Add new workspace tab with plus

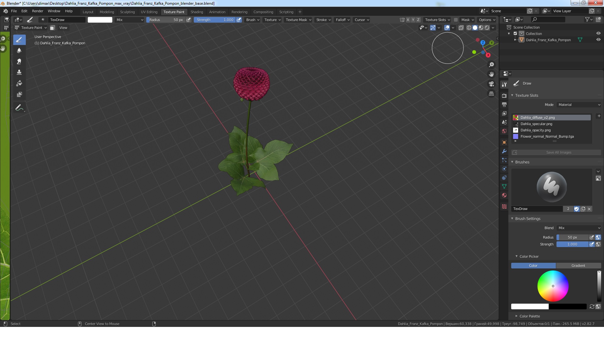tap(300, 12)
